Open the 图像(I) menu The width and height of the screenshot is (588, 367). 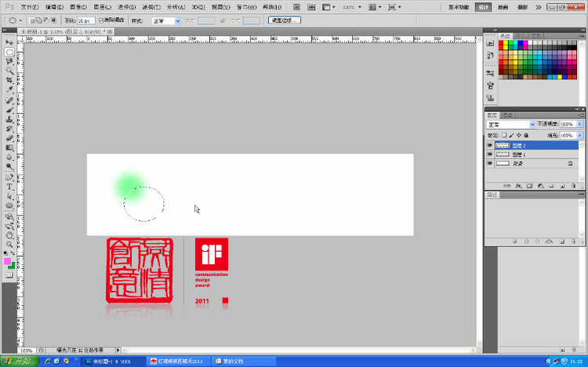[78, 7]
